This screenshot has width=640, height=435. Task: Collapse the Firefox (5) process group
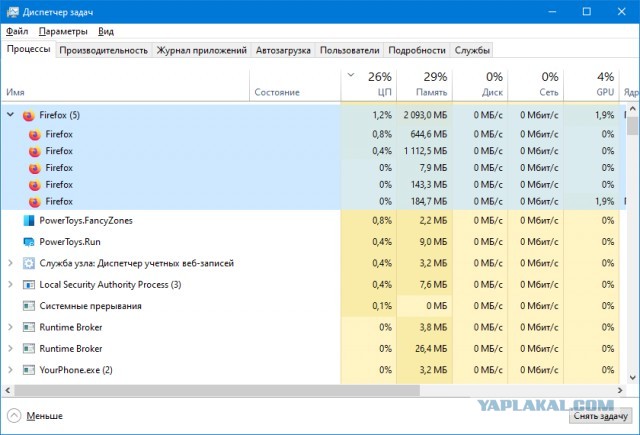pos(11,115)
